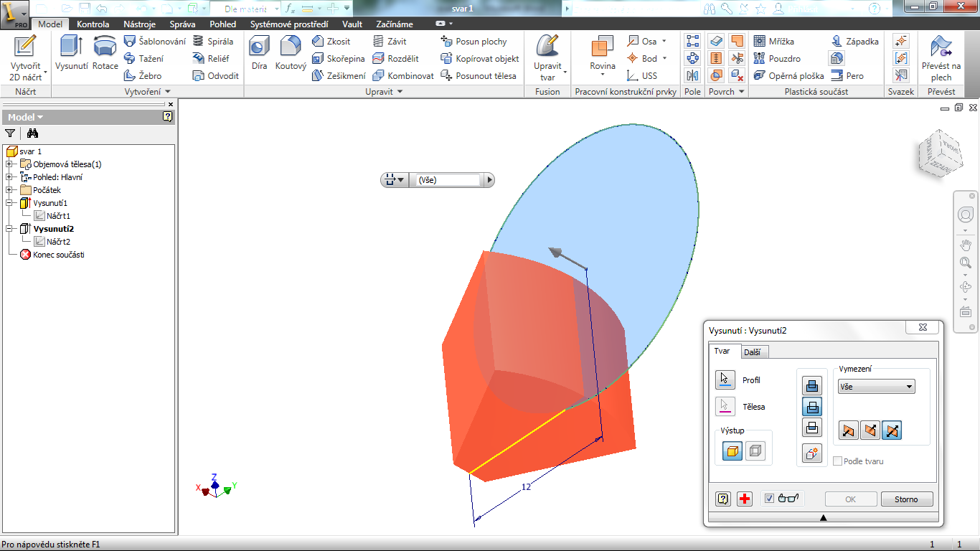
Task: Activate the Reliéf emboss tool
Action: point(212,59)
